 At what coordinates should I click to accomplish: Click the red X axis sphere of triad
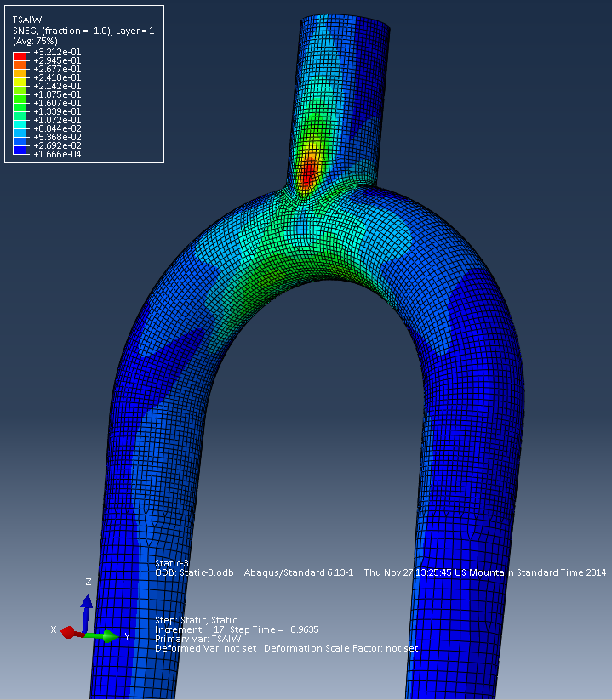[68, 633]
